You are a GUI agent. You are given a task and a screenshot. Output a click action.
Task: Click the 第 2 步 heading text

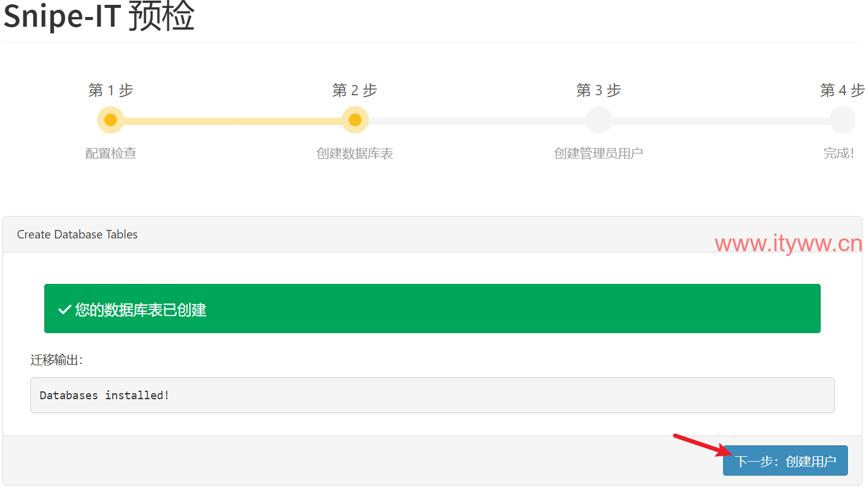[x=355, y=90]
